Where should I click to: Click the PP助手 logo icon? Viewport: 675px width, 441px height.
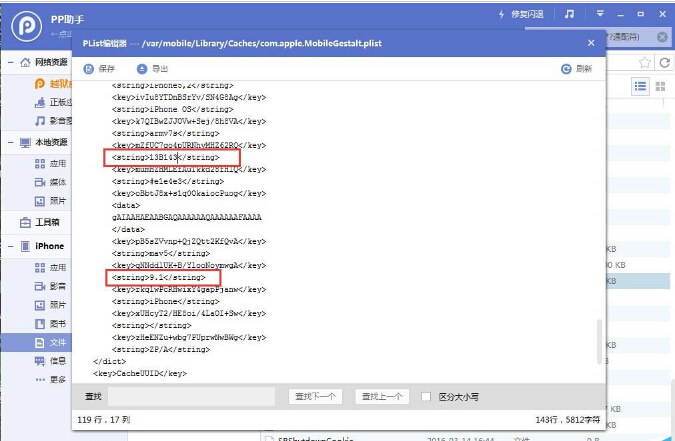(x=27, y=27)
